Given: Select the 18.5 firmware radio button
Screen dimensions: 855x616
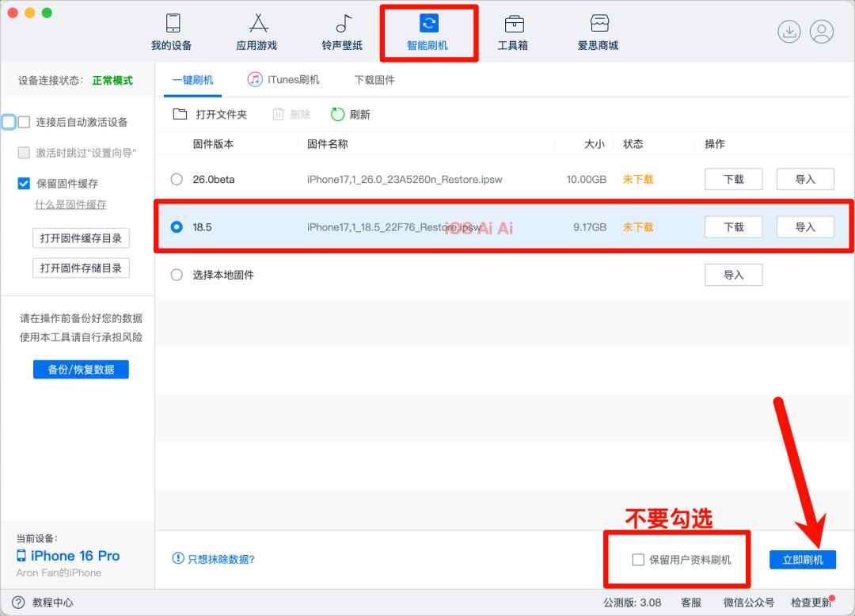Looking at the screenshot, I should click(177, 226).
